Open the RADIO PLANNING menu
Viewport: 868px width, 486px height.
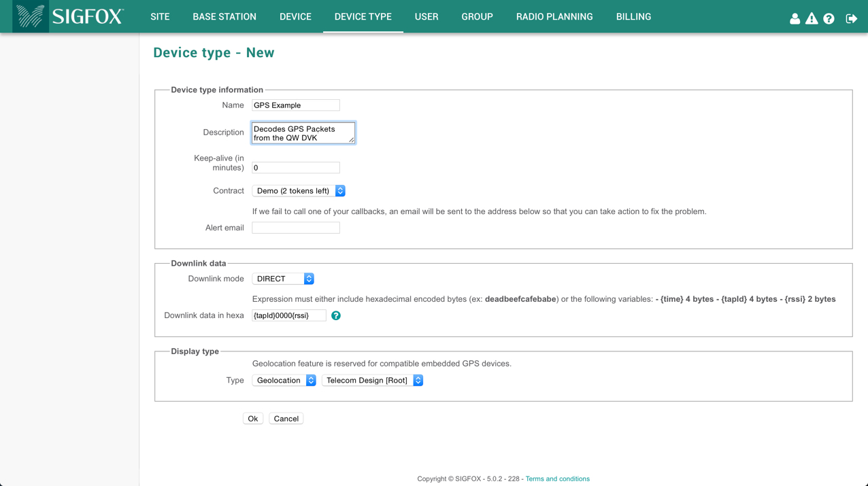coord(554,17)
